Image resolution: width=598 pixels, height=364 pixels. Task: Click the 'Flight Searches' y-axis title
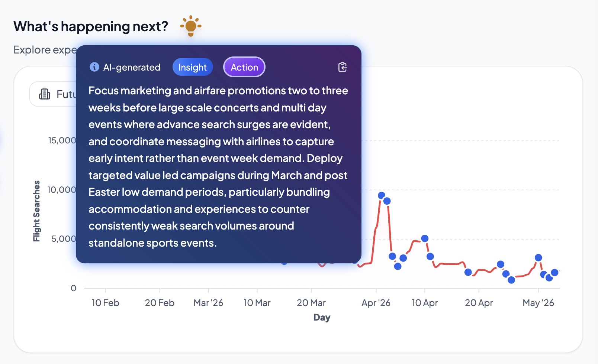[x=36, y=211]
